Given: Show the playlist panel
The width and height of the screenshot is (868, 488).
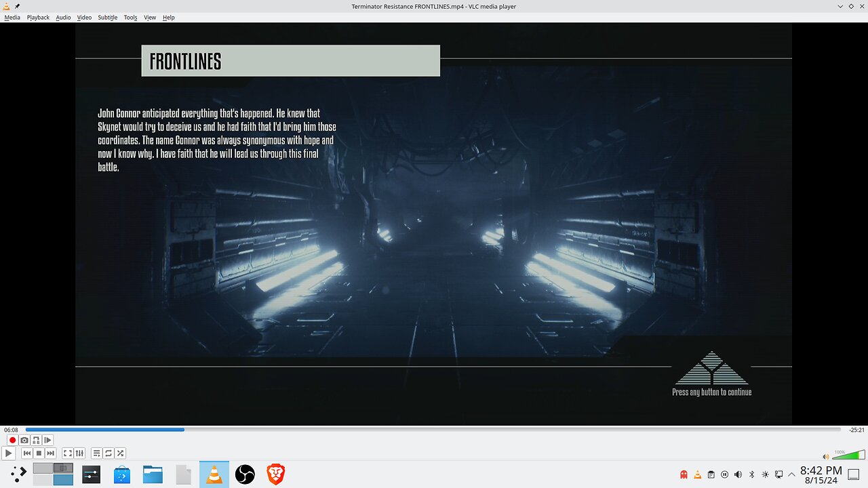Looking at the screenshot, I should click(x=97, y=453).
